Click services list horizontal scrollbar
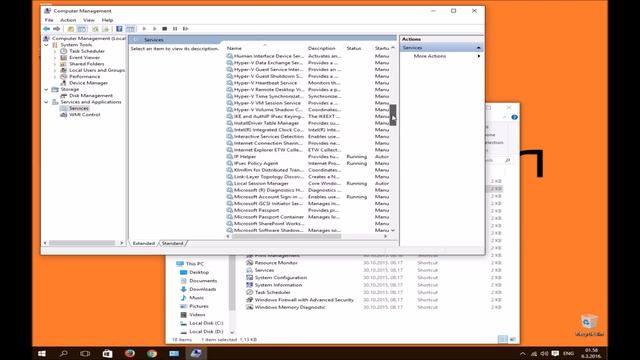The image size is (640, 360). pyautogui.click(x=287, y=236)
